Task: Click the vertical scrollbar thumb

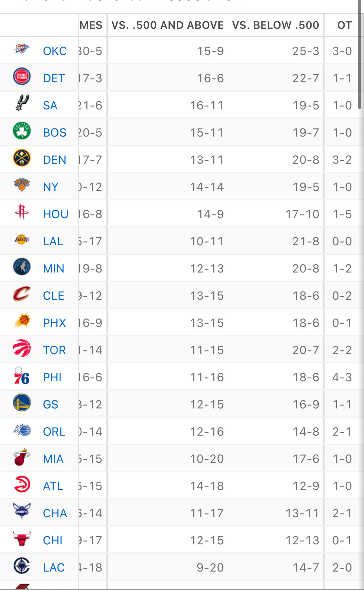Action: pos(360,55)
